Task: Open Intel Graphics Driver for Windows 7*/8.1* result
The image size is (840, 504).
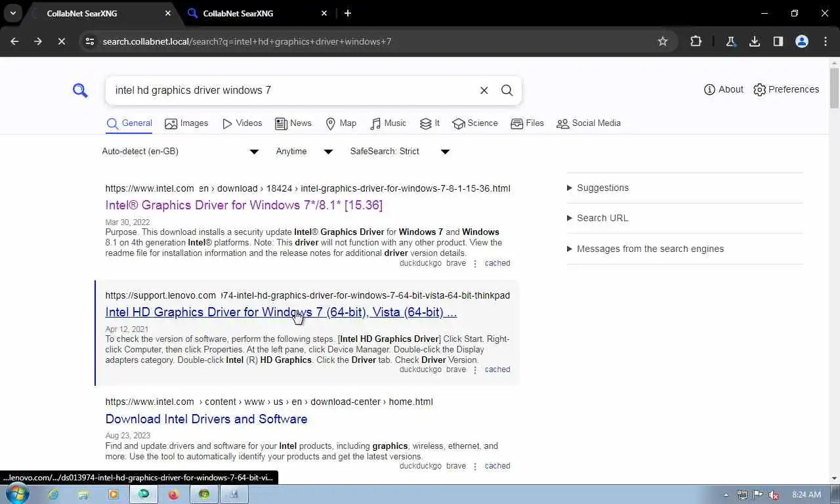Action: pos(244,205)
